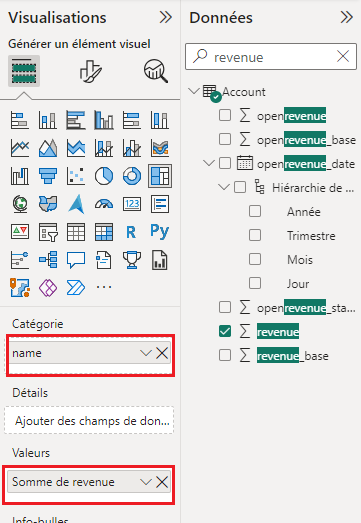
Task: Collapse the Visualisations pane
Action: [166, 17]
